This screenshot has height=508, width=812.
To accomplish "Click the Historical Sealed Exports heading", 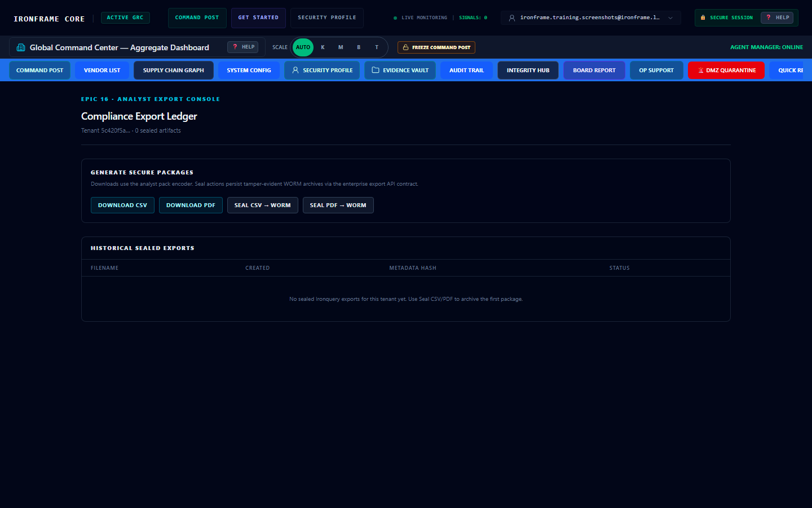I will (x=143, y=248).
